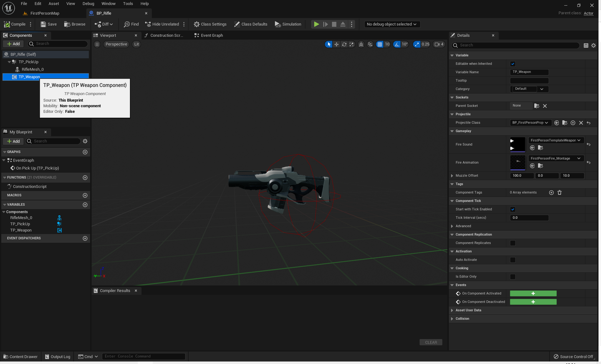Enable Component Replicates
This screenshot has width=601, height=364.
tap(513, 243)
